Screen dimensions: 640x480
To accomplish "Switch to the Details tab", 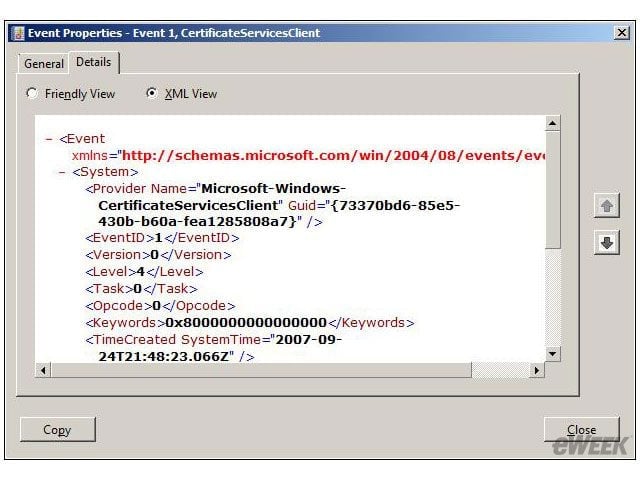I will click(x=93, y=62).
